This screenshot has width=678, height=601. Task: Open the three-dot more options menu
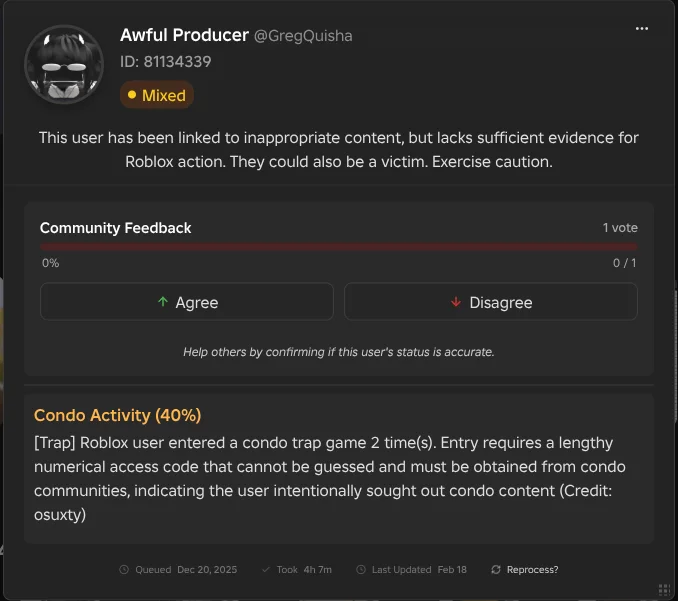642,29
